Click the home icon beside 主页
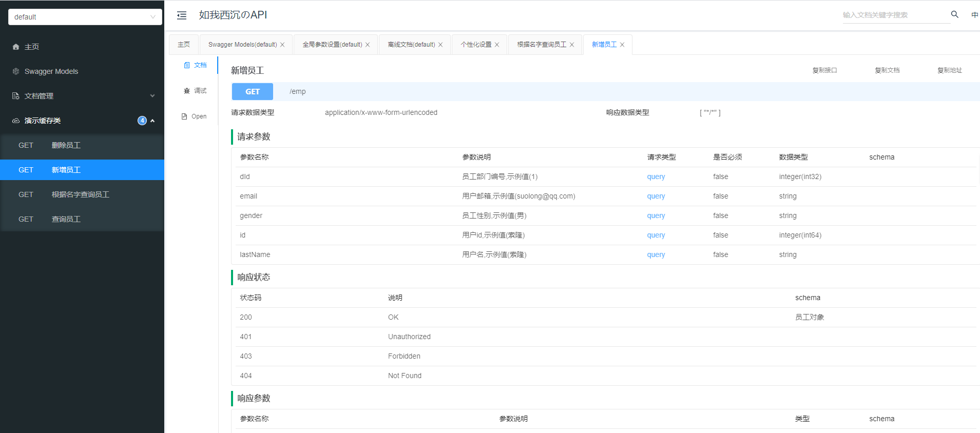This screenshot has height=433, width=980. [16, 47]
